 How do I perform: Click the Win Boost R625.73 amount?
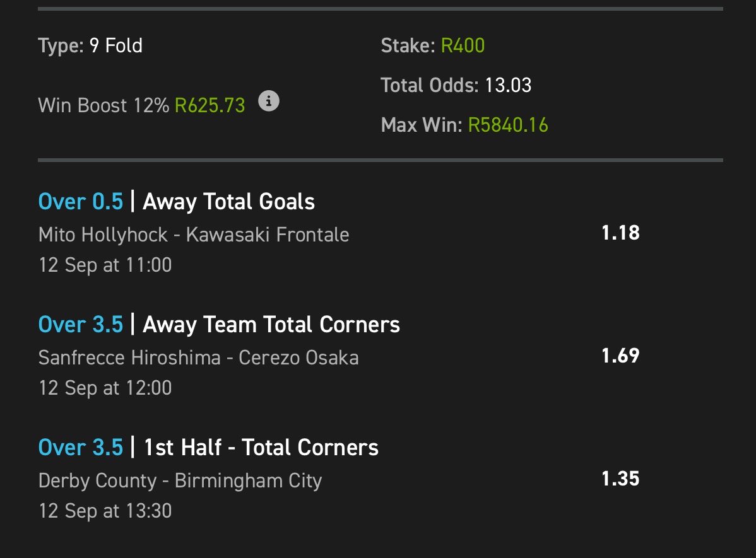pos(210,105)
